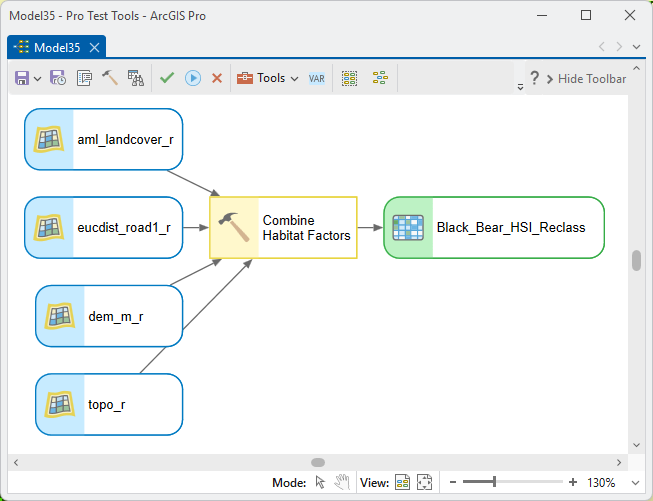Click raster icon of dem_m_r

pos(60,316)
